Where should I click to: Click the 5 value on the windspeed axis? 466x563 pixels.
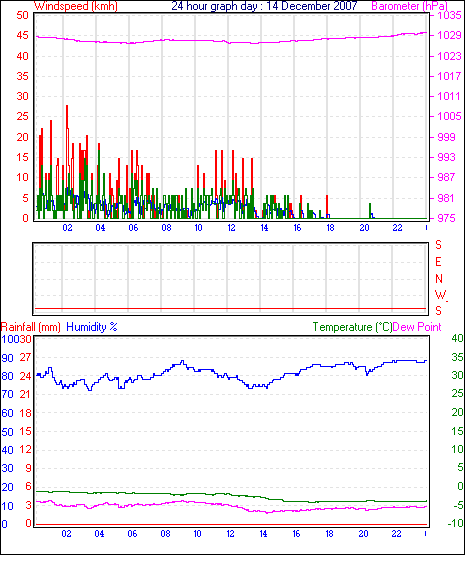pos(25,198)
